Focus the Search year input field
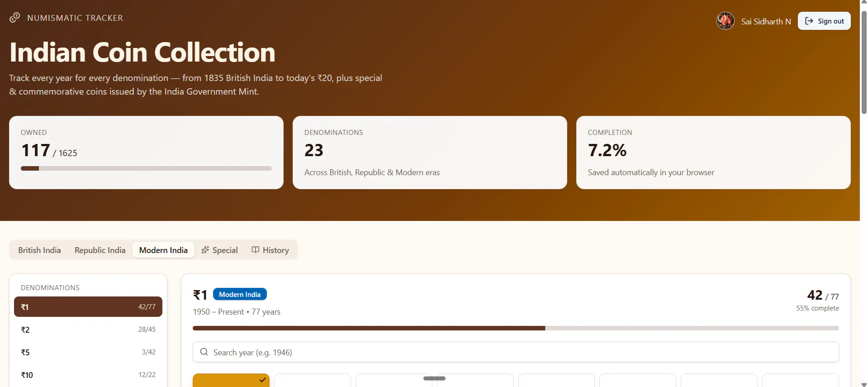This screenshot has height=387, width=868. pos(516,352)
